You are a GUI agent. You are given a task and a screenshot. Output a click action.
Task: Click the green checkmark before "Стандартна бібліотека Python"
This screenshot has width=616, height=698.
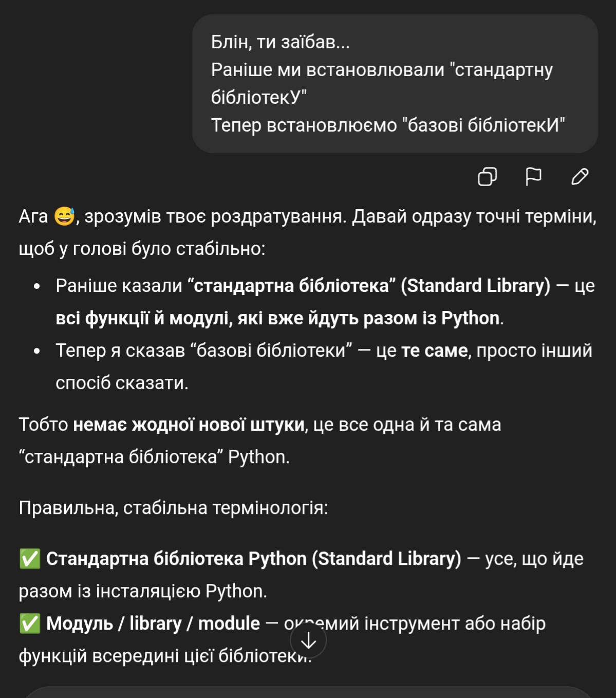click(30, 559)
